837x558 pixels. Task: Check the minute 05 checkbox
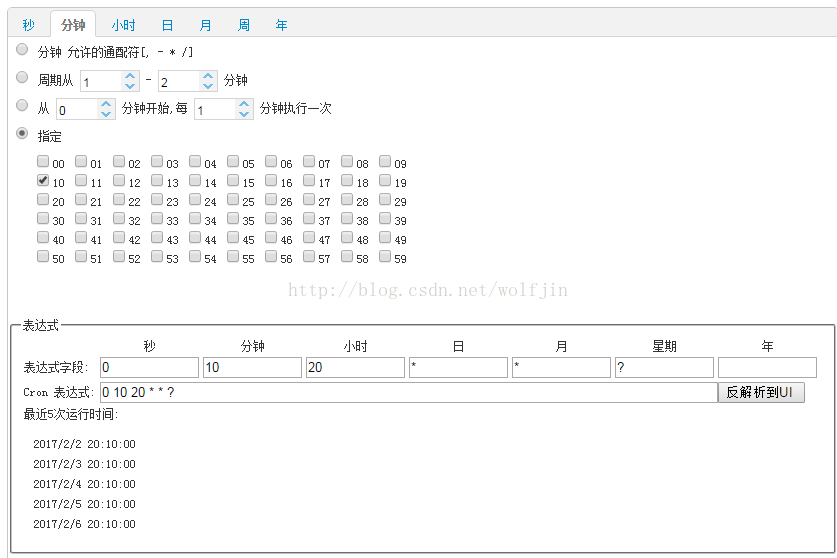coord(233,161)
